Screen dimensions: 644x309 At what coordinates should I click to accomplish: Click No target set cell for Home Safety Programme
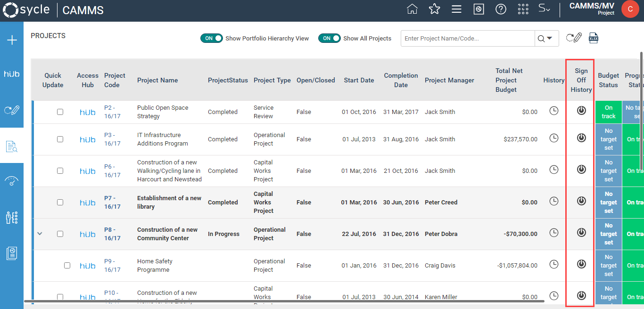tap(609, 266)
